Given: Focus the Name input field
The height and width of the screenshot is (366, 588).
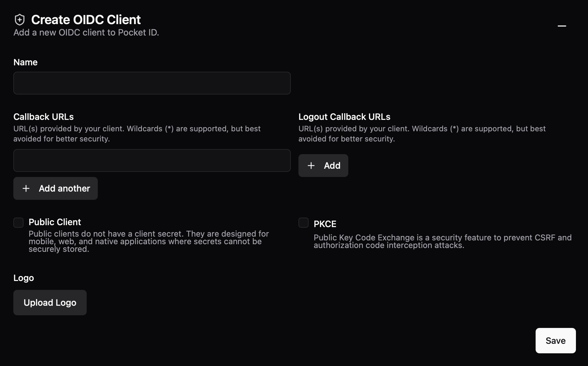Looking at the screenshot, I should pos(152,83).
